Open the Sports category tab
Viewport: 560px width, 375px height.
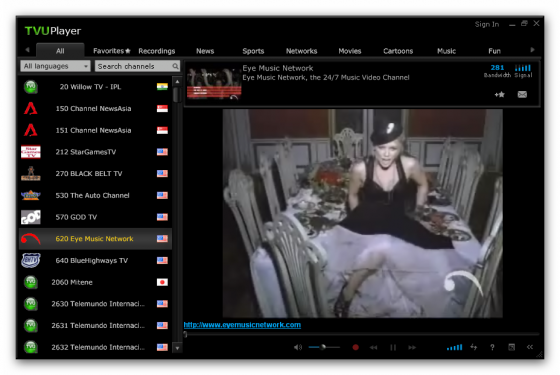[x=253, y=51]
